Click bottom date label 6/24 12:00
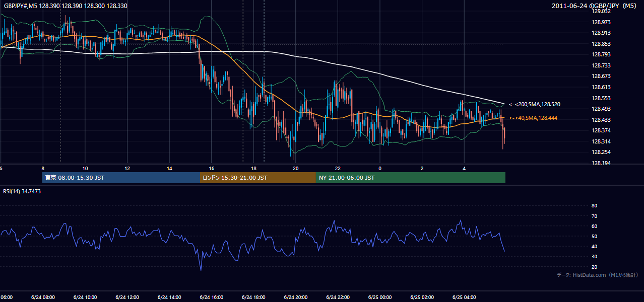The image size is (644, 302). pyautogui.click(x=127, y=297)
